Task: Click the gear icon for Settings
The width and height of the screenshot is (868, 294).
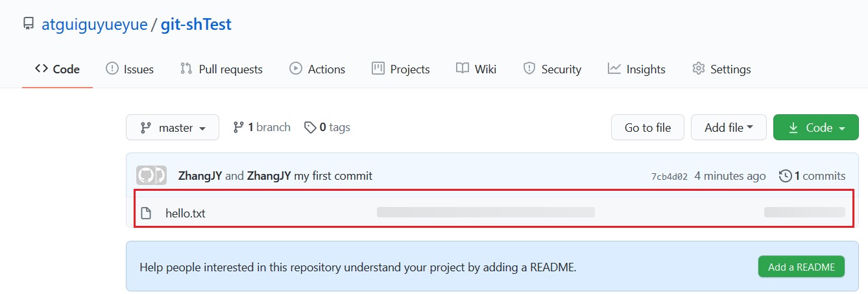Action: (x=698, y=69)
